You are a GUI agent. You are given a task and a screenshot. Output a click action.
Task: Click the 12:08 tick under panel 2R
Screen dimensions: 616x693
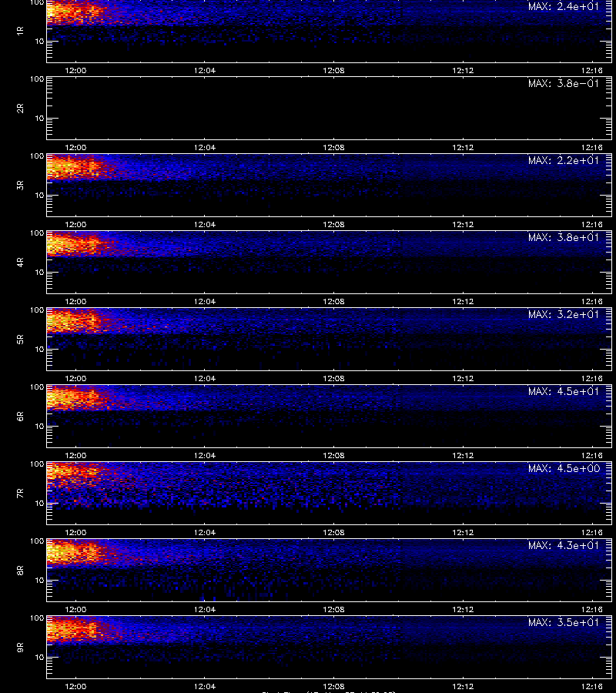[x=333, y=148]
